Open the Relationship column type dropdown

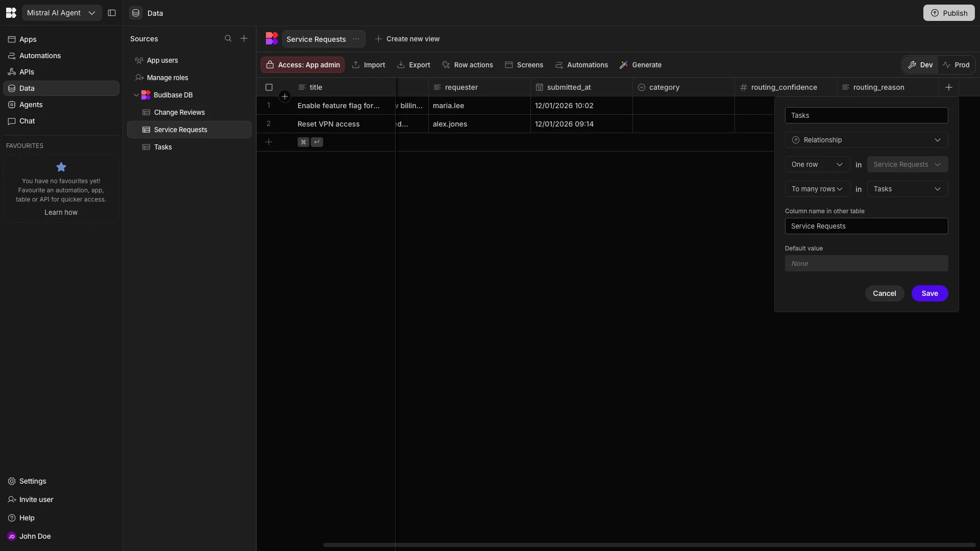coord(866,140)
